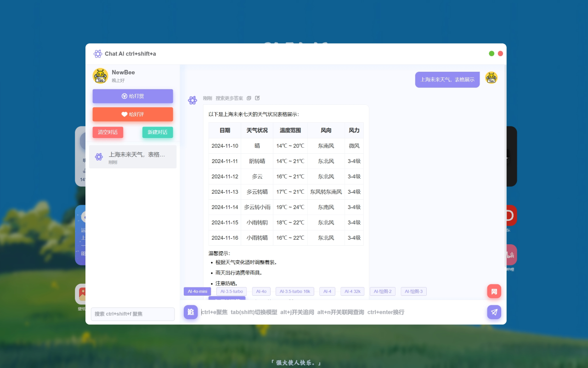Open the response in external window icon
Viewport: 588px width, 368px height.
click(257, 98)
